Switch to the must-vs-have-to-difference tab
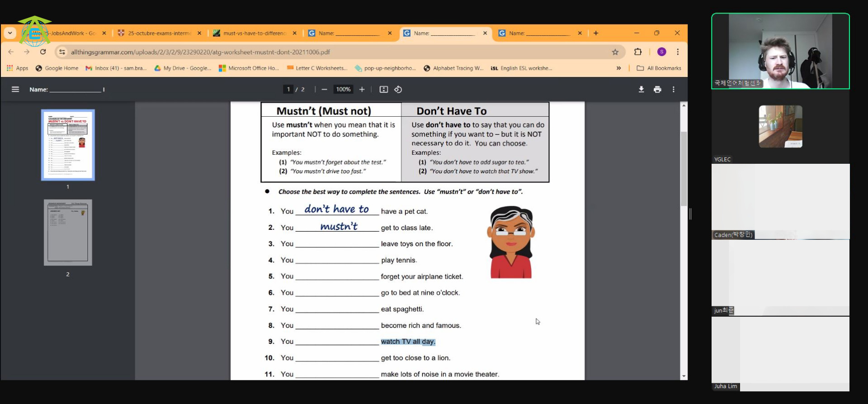 [x=254, y=33]
